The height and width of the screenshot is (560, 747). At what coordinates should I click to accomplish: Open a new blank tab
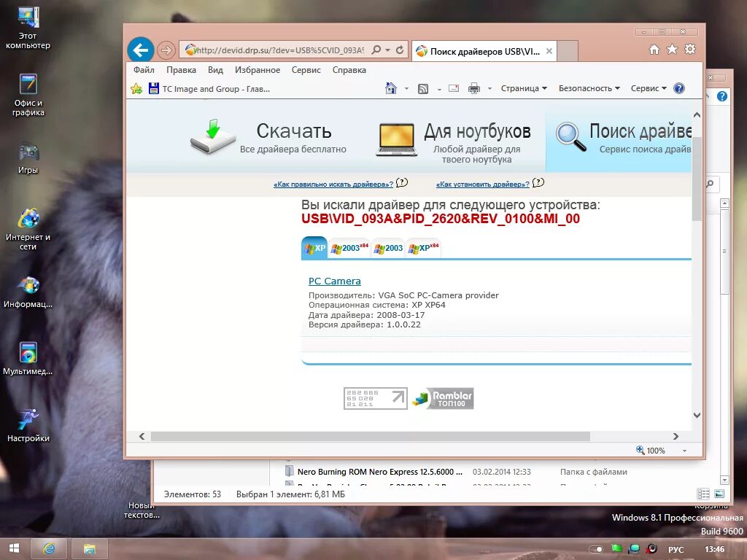(568, 51)
